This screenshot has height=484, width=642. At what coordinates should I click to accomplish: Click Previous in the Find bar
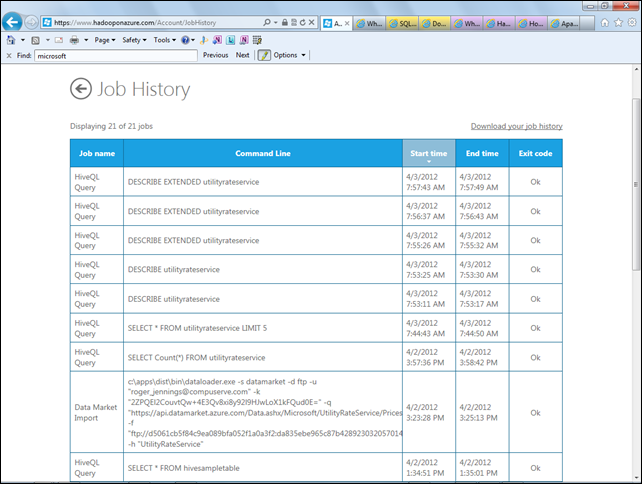tap(215, 55)
